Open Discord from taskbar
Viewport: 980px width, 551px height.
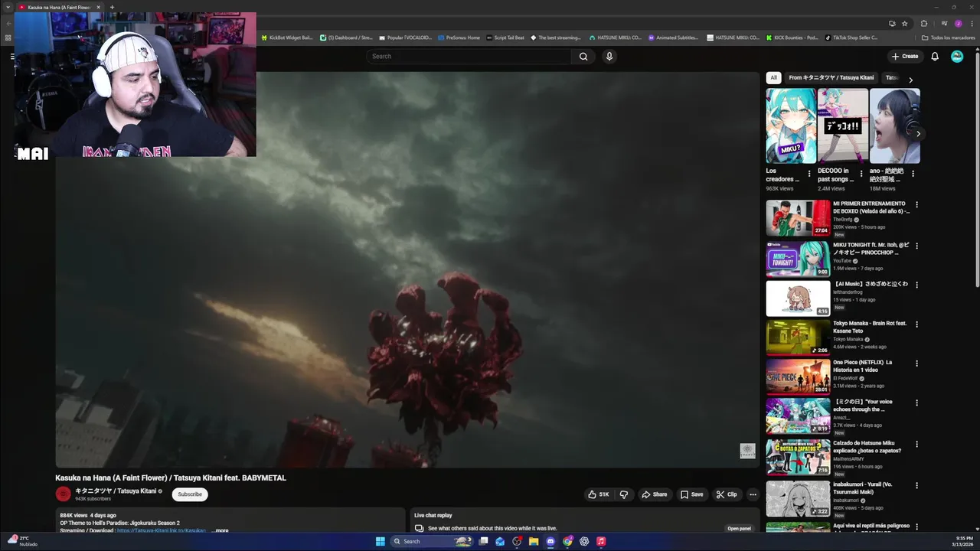coord(550,541)
